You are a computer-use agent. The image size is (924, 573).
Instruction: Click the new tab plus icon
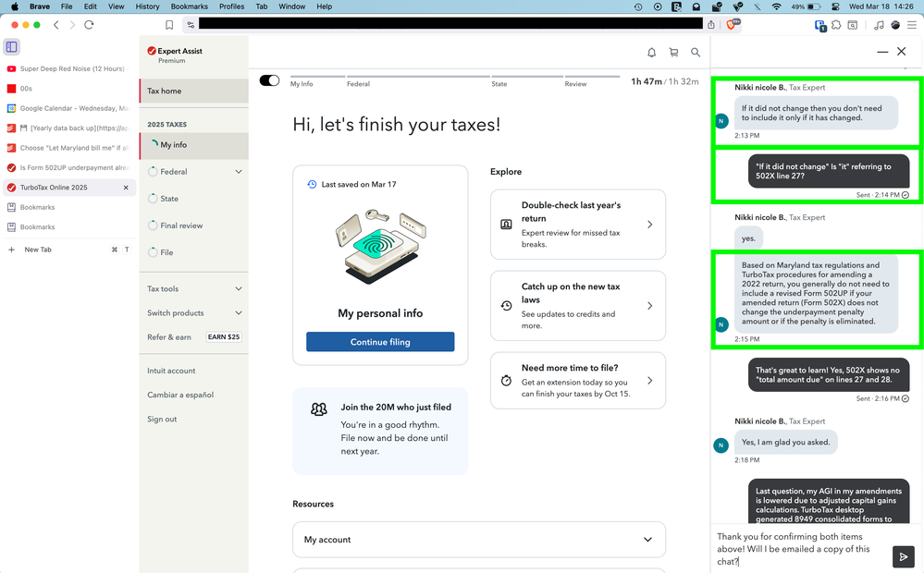click(x=11, y=250)
